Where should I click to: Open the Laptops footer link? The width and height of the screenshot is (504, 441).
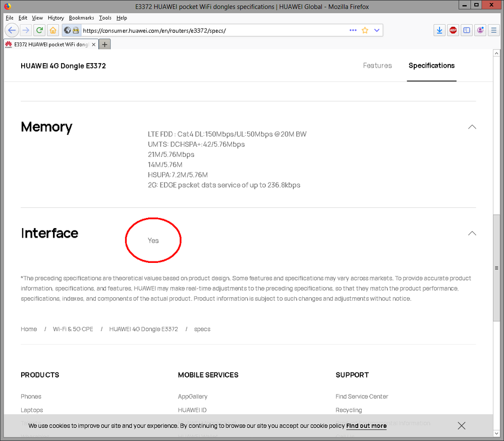coord(32,410)
